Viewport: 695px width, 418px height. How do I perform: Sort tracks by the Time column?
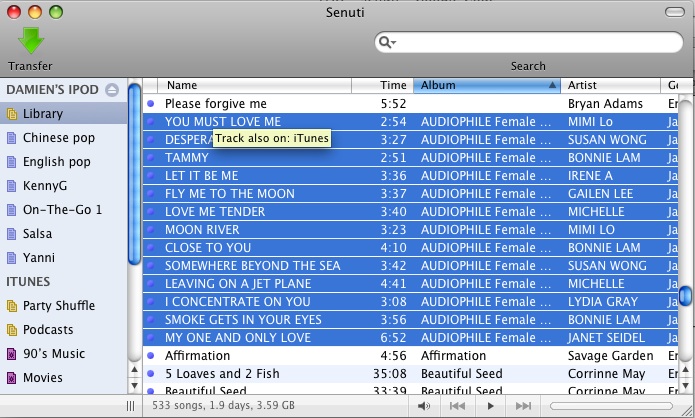[x=394, y=86]
